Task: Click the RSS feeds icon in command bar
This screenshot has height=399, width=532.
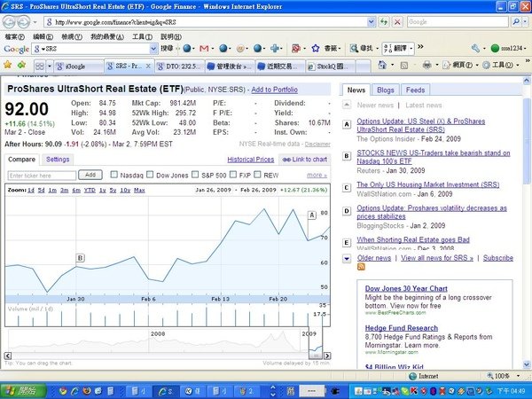Action: click(403, 66)
